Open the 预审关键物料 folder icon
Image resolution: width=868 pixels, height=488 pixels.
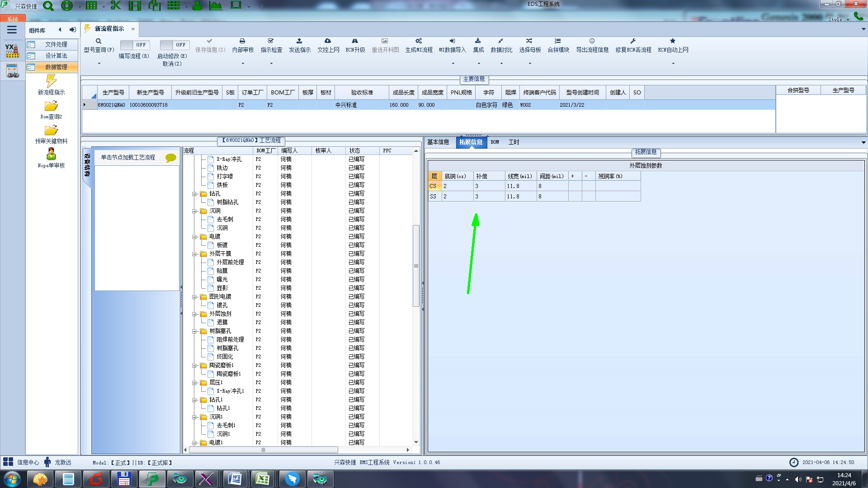pos(51,131)
